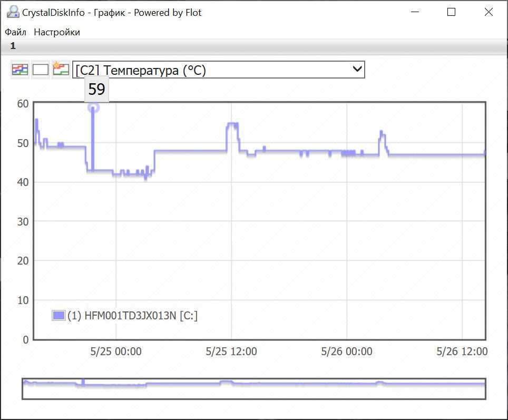Click the 59 value tooltip
Image resolution: width=508 pixels, height=420 pixels.
[x=96, y=90]
